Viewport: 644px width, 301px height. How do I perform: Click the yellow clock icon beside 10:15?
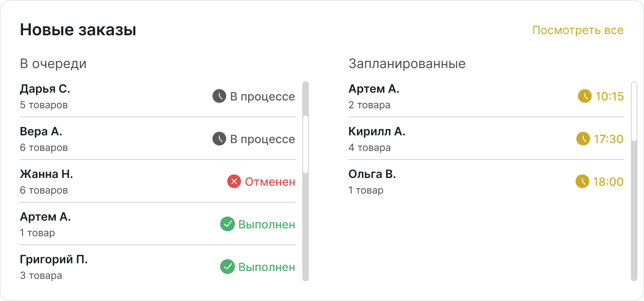click(x=585, y=96)
